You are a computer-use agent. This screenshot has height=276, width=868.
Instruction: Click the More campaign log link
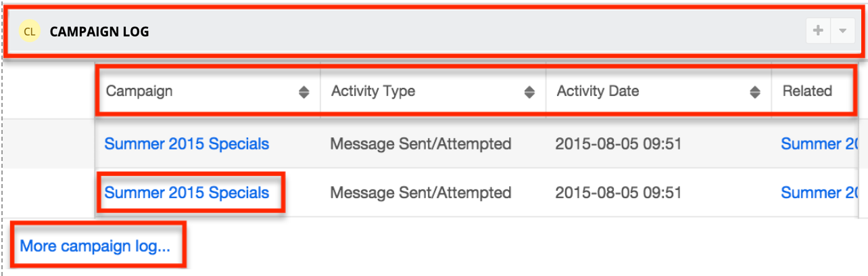95,246
